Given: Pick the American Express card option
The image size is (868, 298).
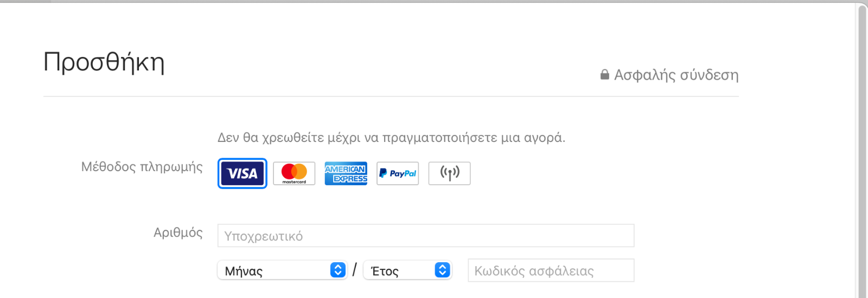Looking at the screenshot, I should [346, 173].
